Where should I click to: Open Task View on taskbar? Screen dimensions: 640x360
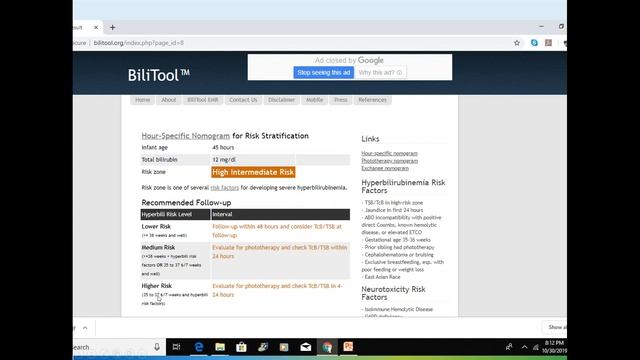(176, 347)
